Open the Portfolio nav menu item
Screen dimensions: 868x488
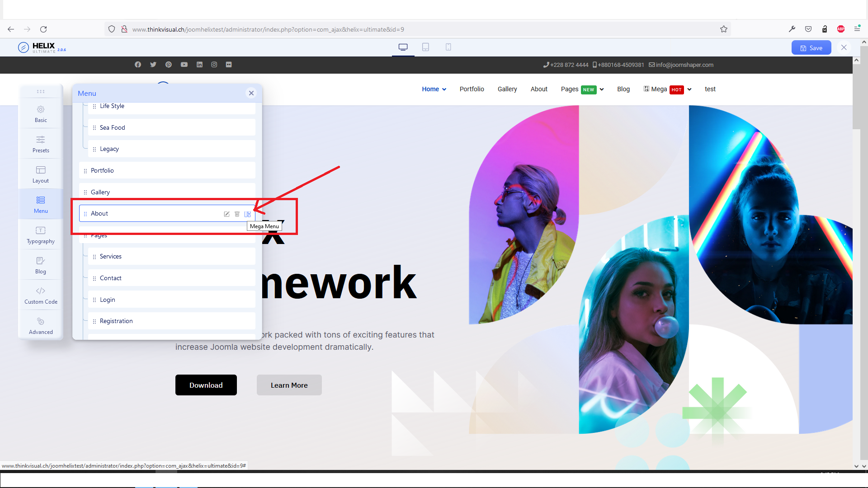pos(472,89)
